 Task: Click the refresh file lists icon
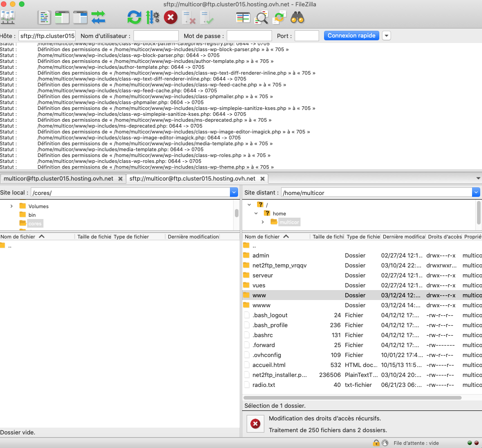tap(134, 18)
